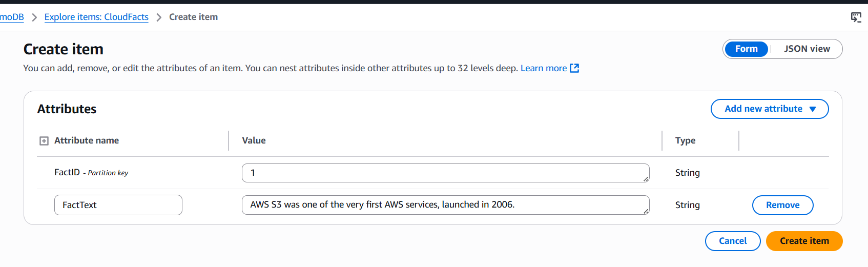Viewport: 868px width, 267px height.
Task: Switch to JSON view
Action: [807, 49]
